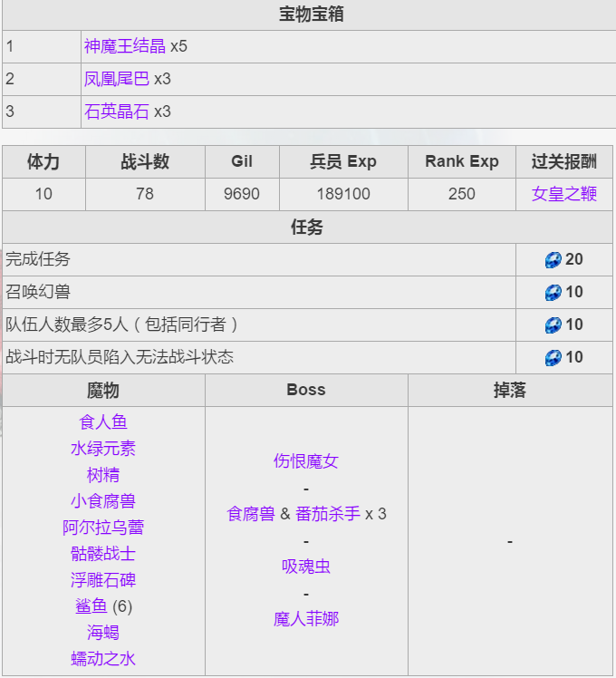Click the gem icon in 召唤幻兽 row
This screenshot has height=678, width=616.
pyautogui.click(x=553, y=293)
